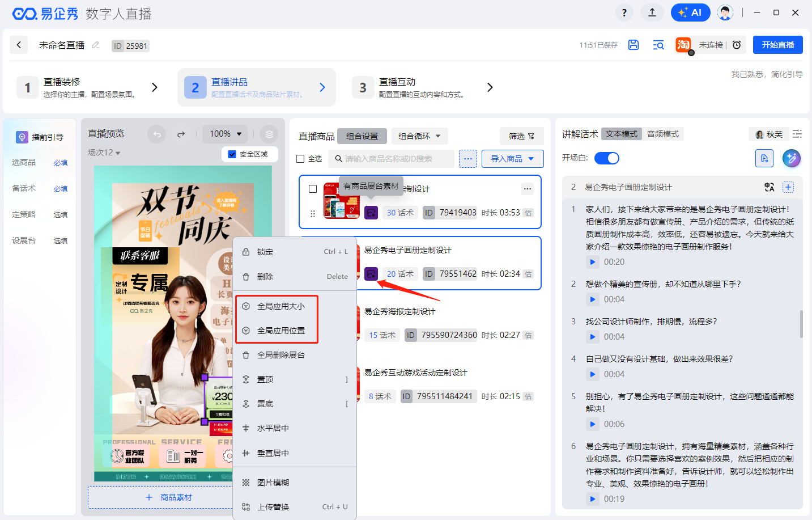Expand step 3 直播互动 chevron
The image size is (812, 520).
pos(490,87)
